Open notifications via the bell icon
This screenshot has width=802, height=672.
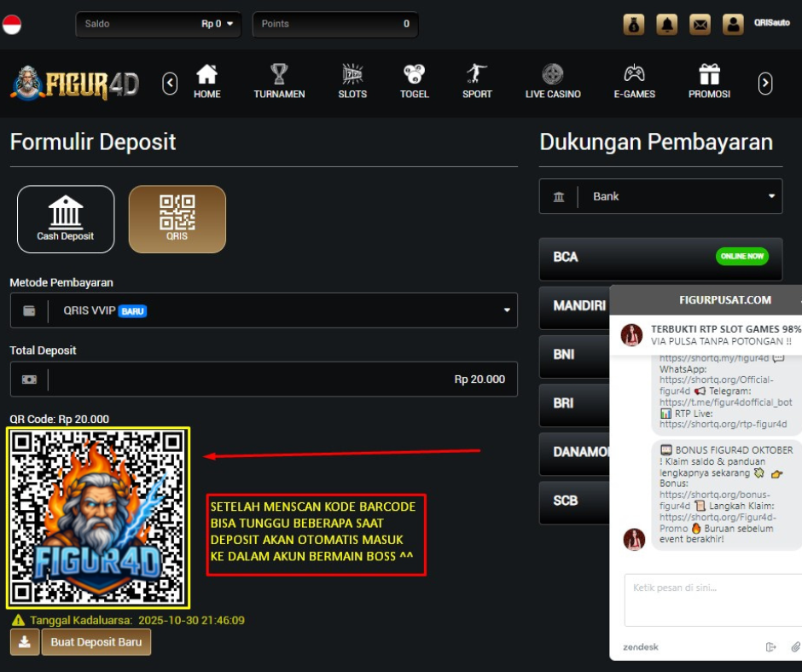pos(666,25)
